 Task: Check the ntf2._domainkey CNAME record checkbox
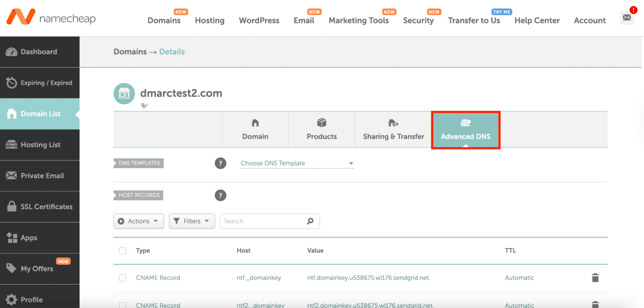(122, 304)
